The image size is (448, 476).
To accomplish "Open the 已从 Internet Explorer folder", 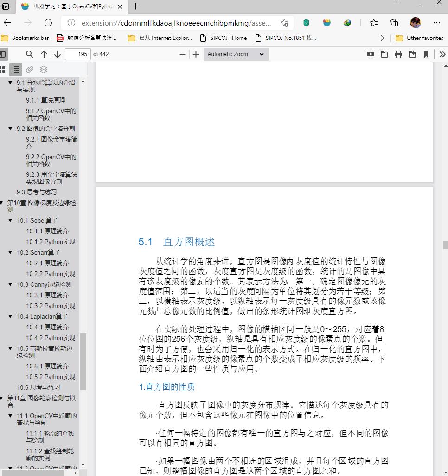I will pos(160,38).
